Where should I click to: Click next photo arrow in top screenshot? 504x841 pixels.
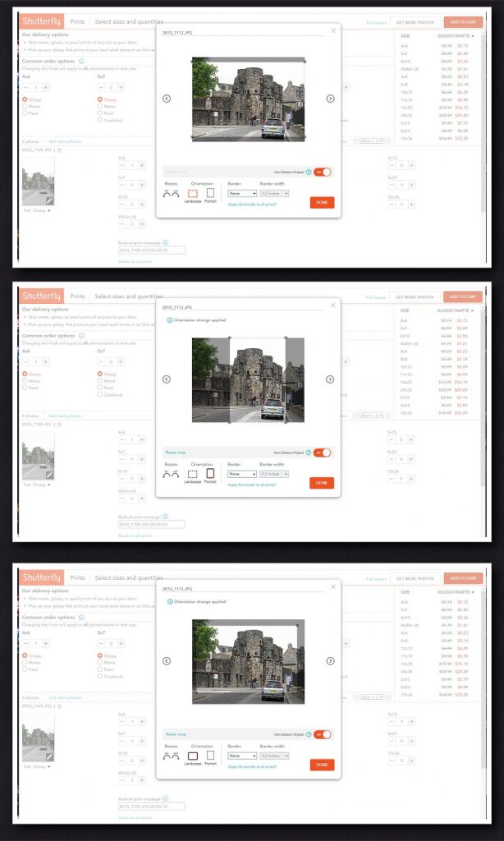(330, 99)
